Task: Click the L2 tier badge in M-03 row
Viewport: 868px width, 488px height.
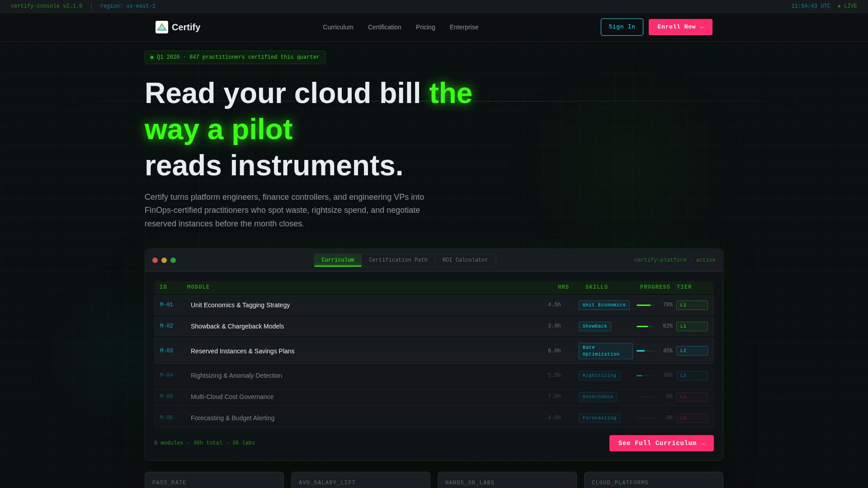Action: [x=692, y=351]
